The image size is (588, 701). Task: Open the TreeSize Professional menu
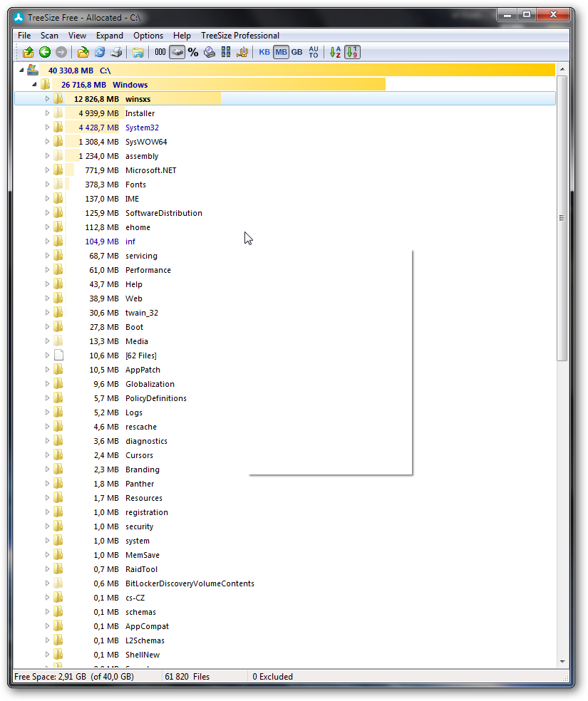[x=240, y=36]
